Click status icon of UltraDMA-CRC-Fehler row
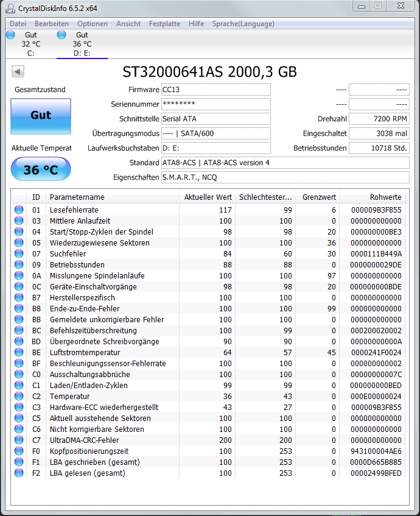 coord(19,440)
